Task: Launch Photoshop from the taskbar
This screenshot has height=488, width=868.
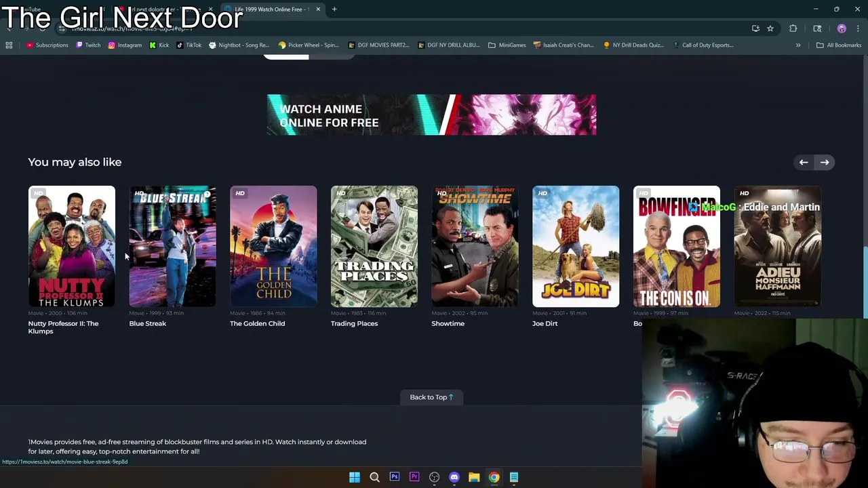Action: 394,477
